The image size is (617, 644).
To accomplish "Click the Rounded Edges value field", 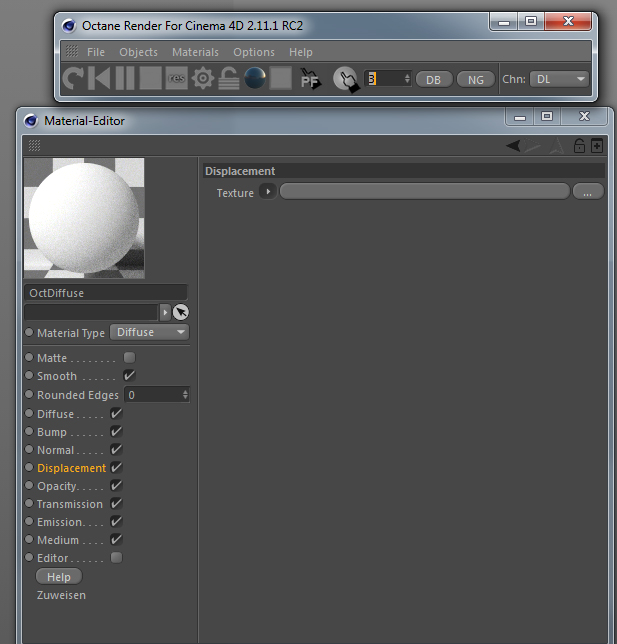I will (x=153, y=395).
